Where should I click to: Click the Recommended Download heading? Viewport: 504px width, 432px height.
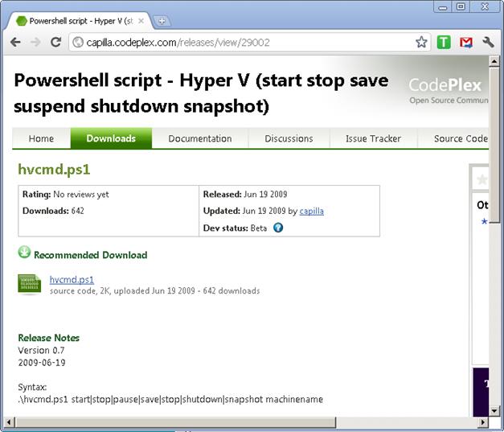[x=90, y=255]
